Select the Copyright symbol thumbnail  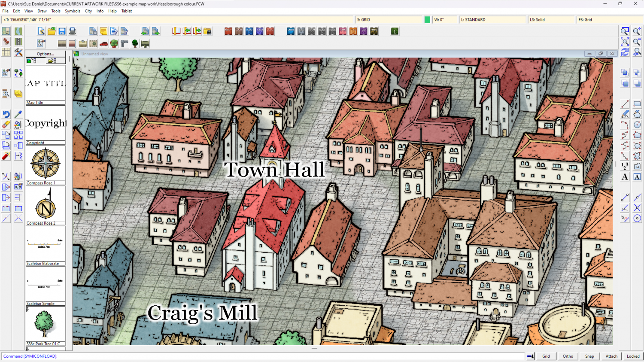pos(46,125)
